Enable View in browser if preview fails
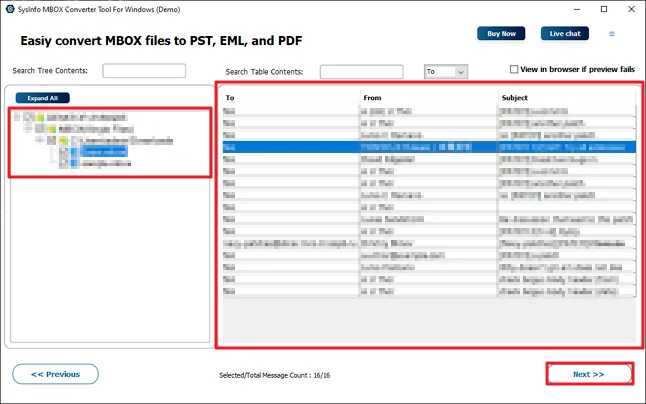646x404 pixels. (x=514, y=69)
